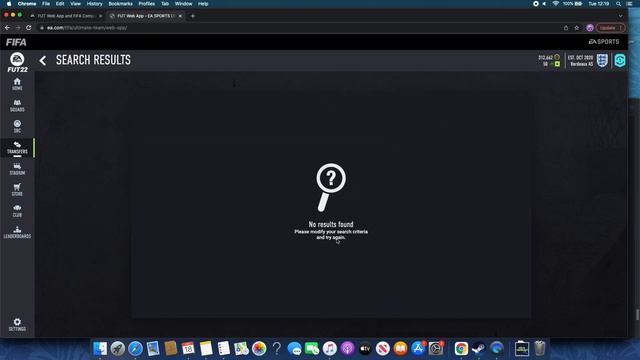The width and height of the screenshot is (640, 360).
Task: Open Club section in sidebar
Action: (x=17, y=211)
